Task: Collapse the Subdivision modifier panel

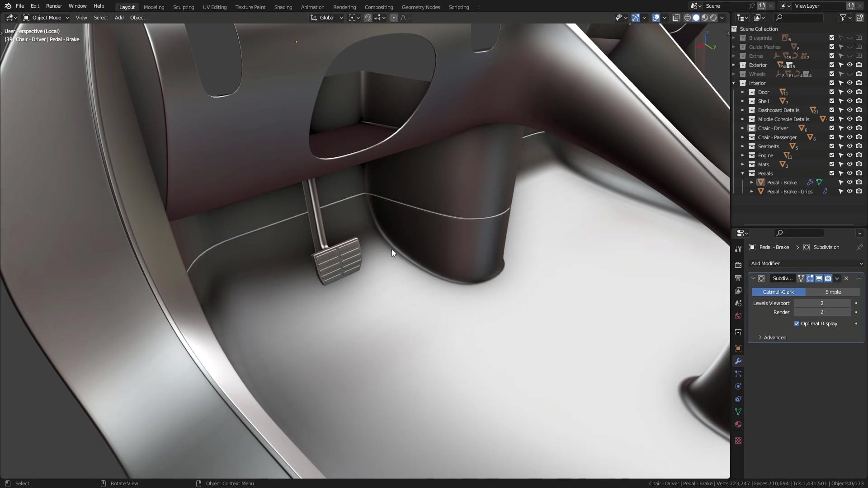Action: [753, 278]
